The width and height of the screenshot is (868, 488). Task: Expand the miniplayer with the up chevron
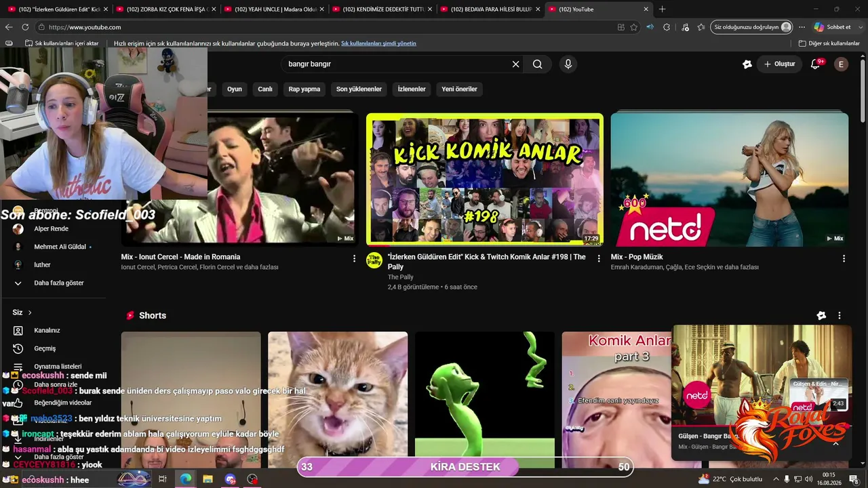click(836, 443)
